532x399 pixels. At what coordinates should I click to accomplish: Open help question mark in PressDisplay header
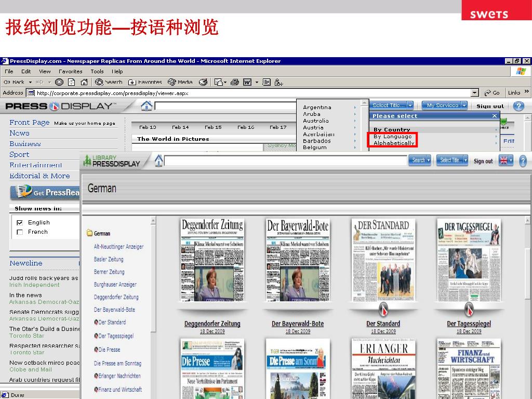pos(518,106)
